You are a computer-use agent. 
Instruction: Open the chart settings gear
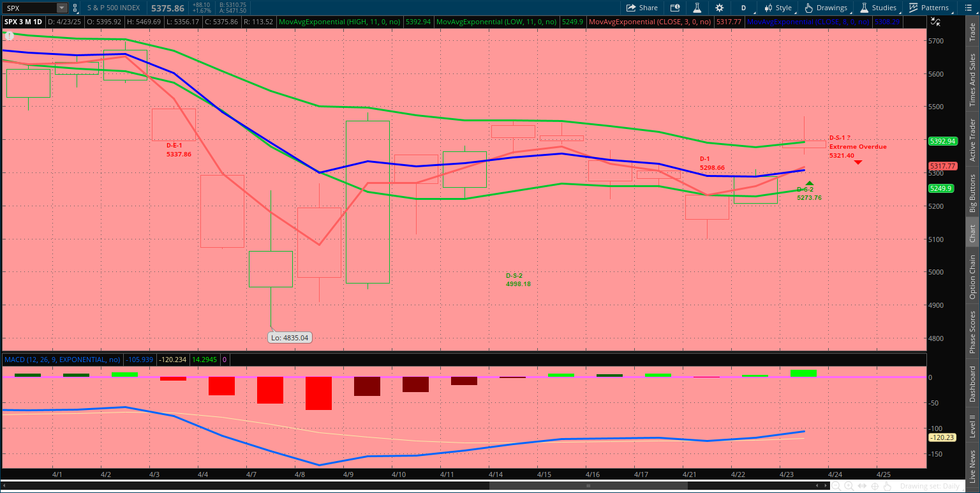tap(720, 8)
